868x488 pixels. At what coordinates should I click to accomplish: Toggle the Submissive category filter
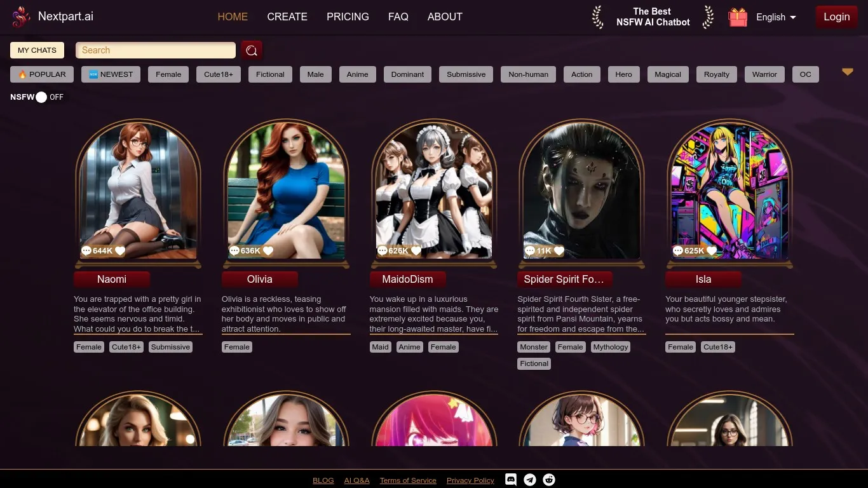466,74
